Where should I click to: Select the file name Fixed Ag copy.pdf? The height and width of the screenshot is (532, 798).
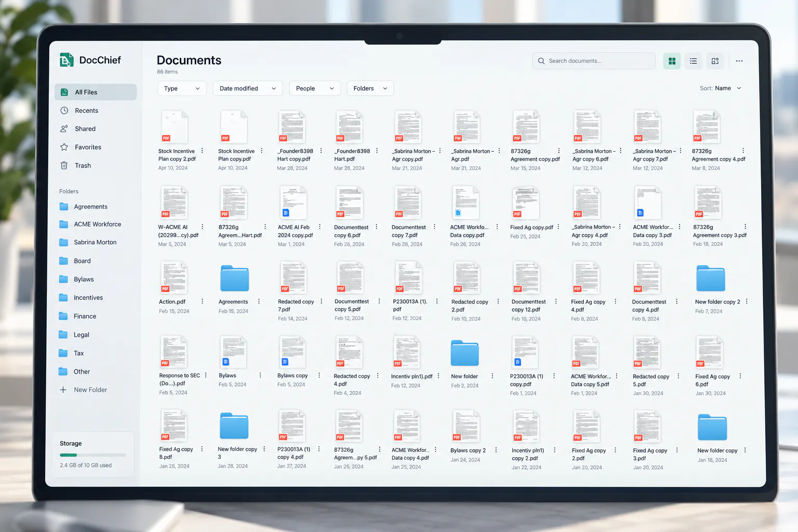531,228
